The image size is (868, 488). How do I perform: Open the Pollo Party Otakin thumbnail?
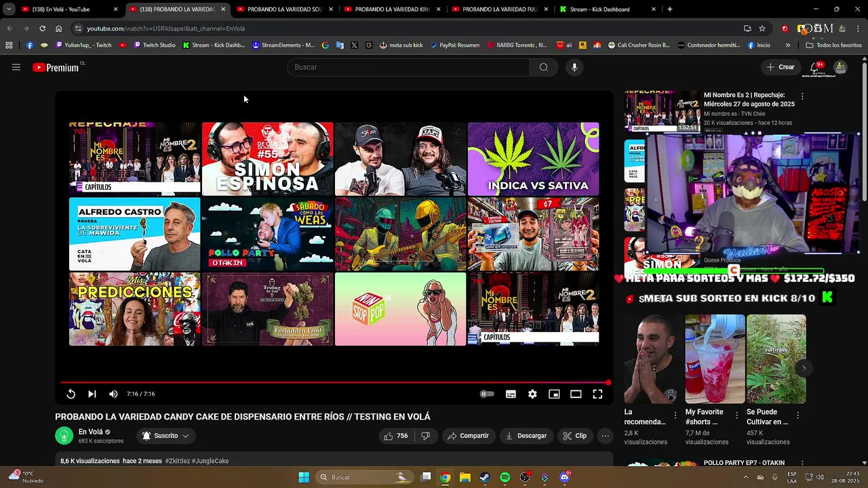pos(267,234)
